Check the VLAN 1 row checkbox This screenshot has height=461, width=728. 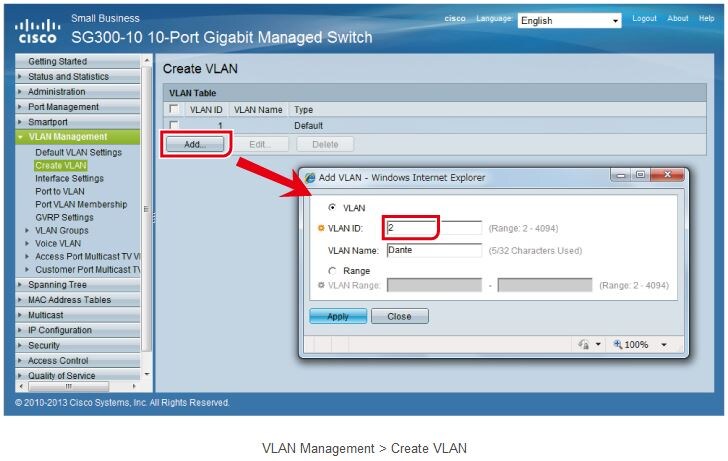click(174, 126)
